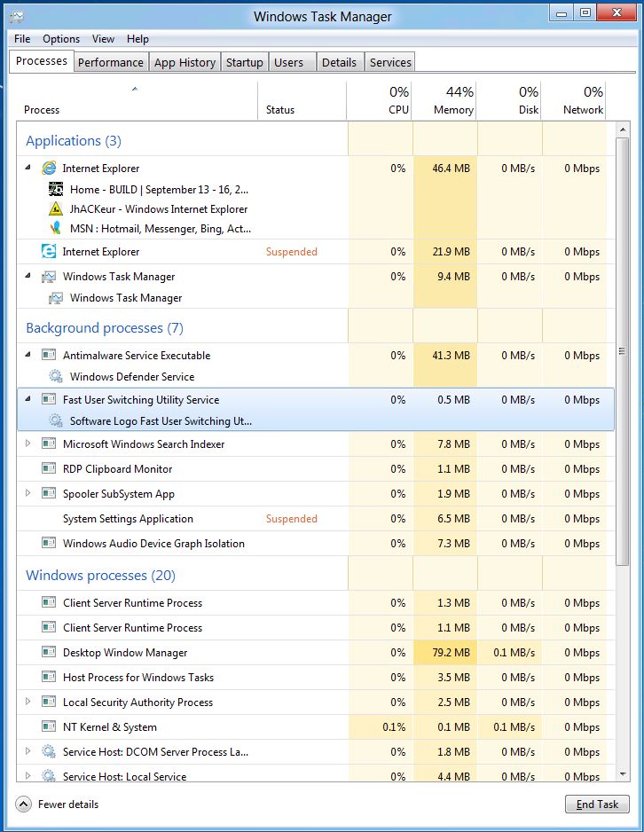The height and width of the screenshot is (832, 644).
Task: Click the Windows Task Manager parent row icon
Action: click(49, 277)
